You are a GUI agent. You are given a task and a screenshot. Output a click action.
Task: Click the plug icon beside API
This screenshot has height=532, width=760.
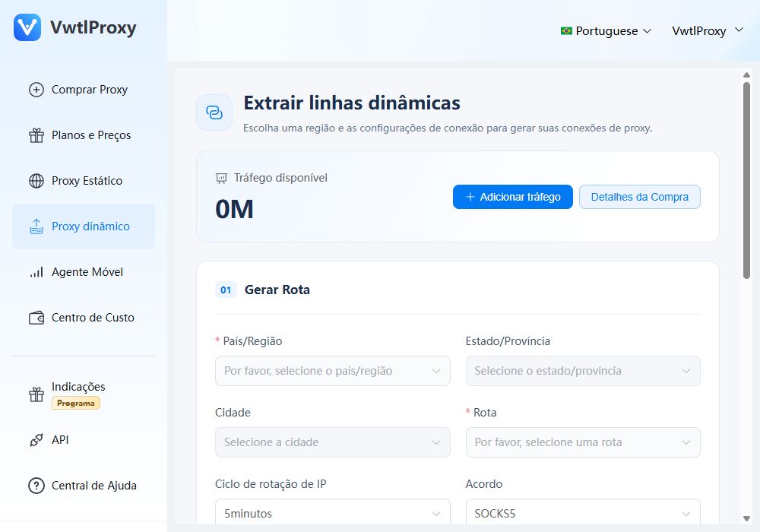click(x=36, y=440)
